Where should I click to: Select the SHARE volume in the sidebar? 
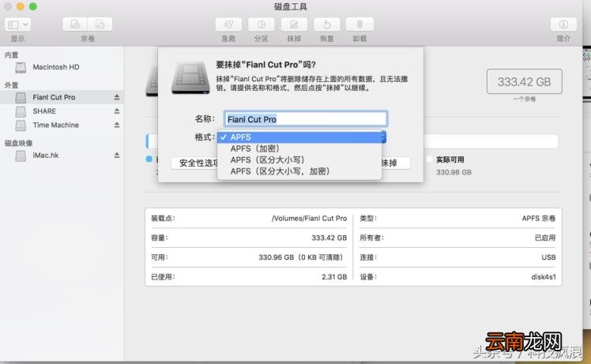[44, 111]
